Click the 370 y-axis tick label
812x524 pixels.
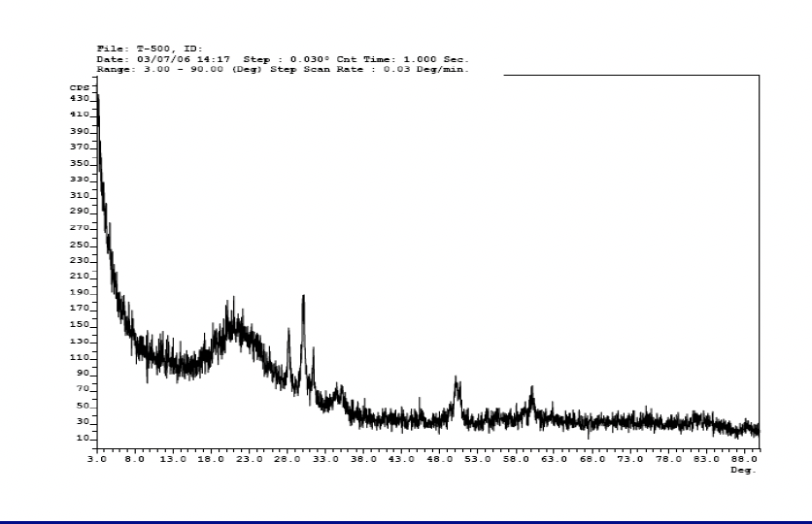tap(80, 147)
